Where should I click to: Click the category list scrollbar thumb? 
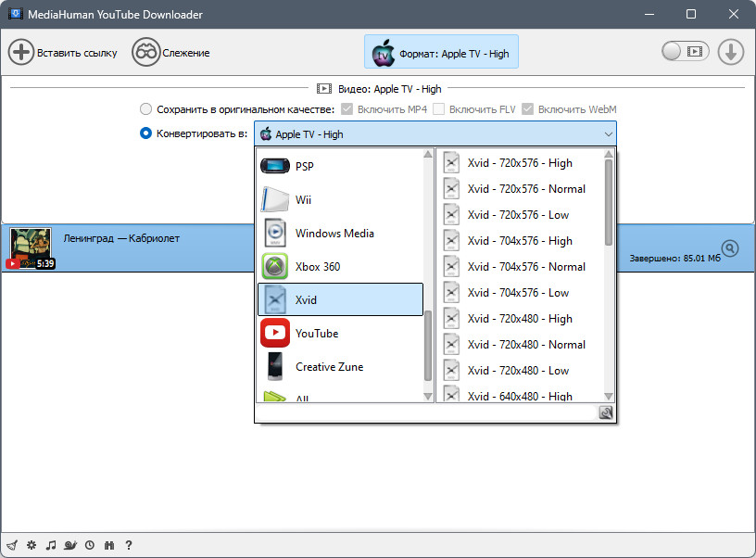click(x=428, y=346)
